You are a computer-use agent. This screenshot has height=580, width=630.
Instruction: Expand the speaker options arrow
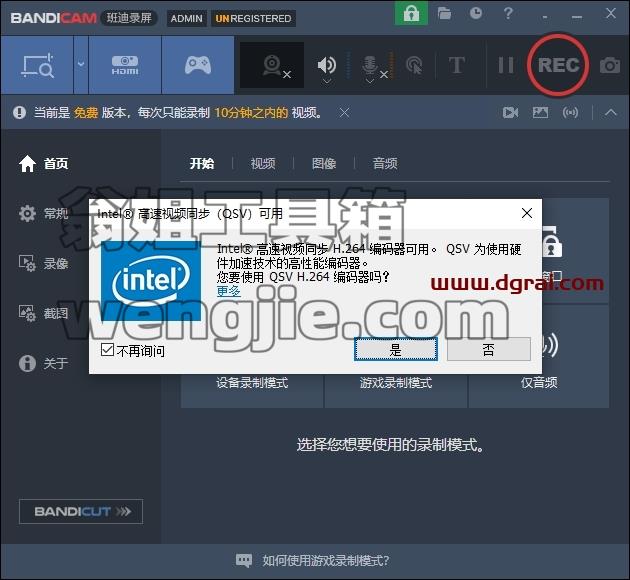point(327,81)
